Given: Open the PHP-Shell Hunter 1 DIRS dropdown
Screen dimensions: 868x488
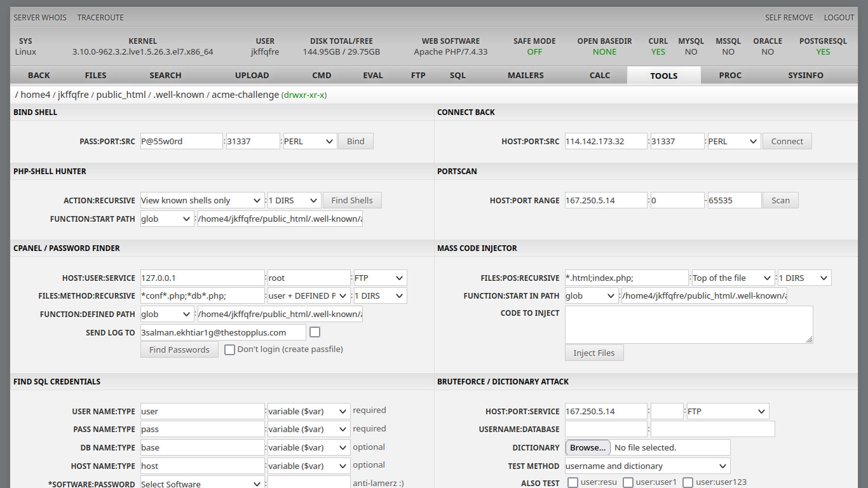Looking at the screenshot, I should [294, 200].
